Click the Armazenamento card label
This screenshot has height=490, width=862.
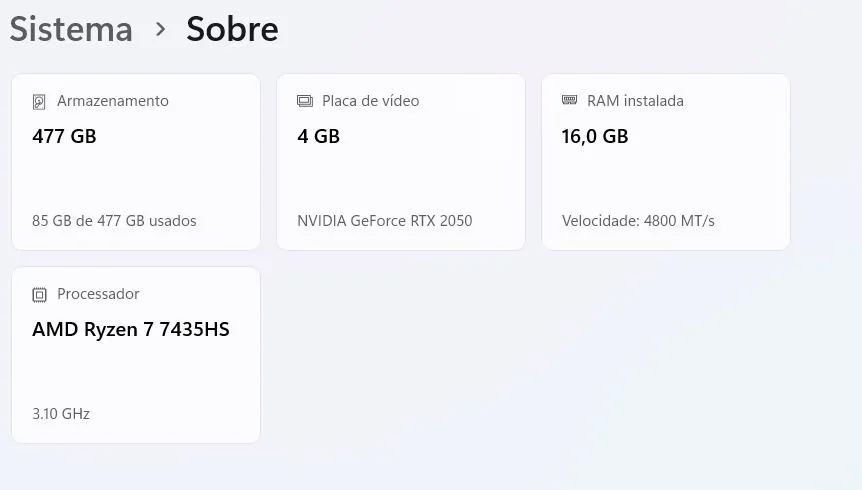click(x=112, y=101)
